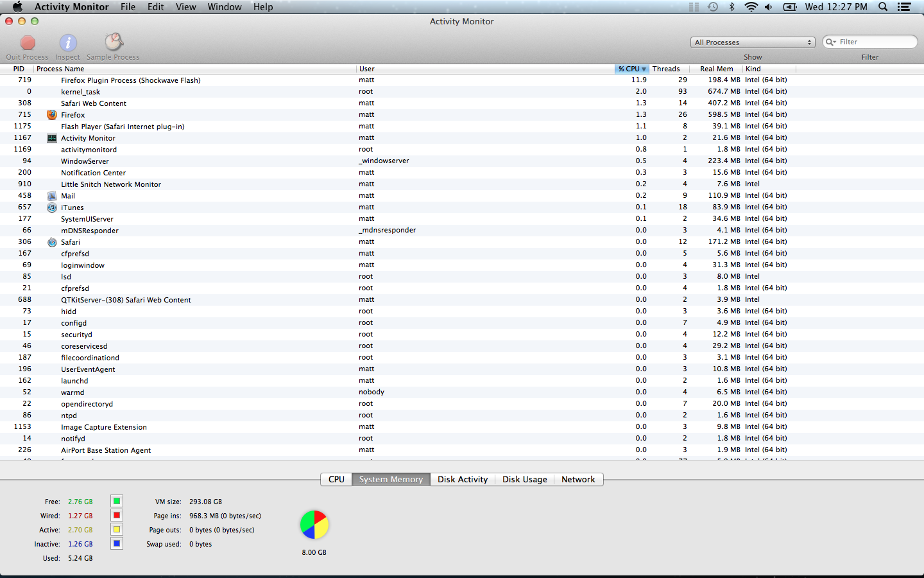Open Notification Center list icon
The height and width of the screenshot is (578, 924).
point(905,7)
